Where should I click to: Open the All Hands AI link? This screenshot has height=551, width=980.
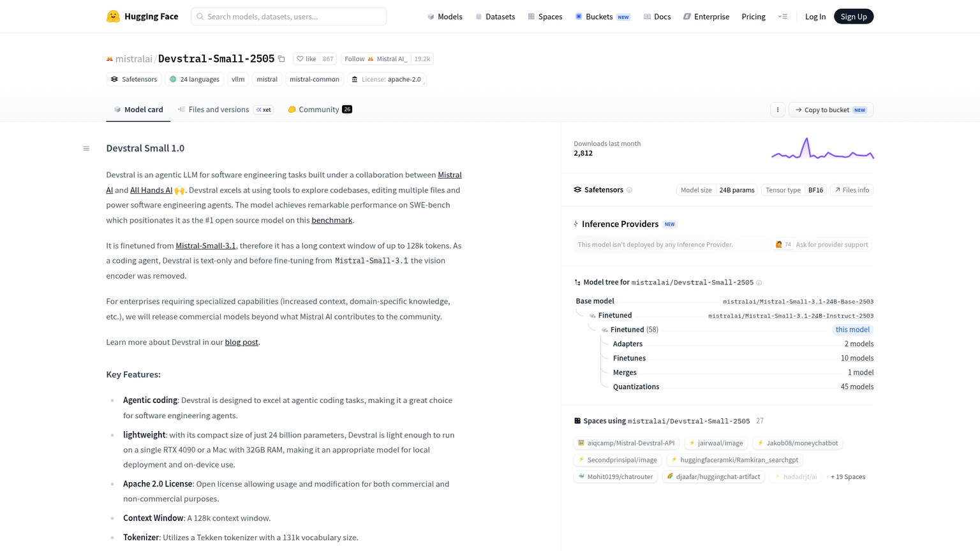point(151,190)
